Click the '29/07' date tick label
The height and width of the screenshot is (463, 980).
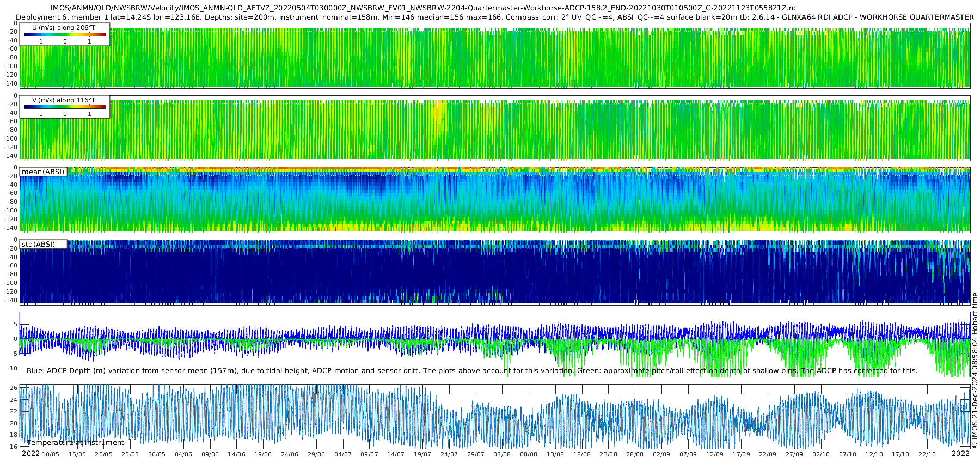click(x=476, y=454)
